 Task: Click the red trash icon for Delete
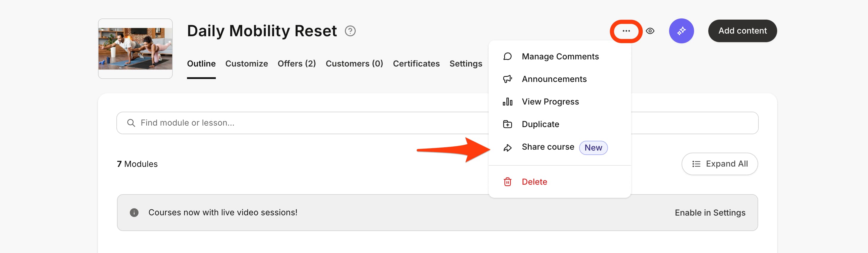[507, 181]
